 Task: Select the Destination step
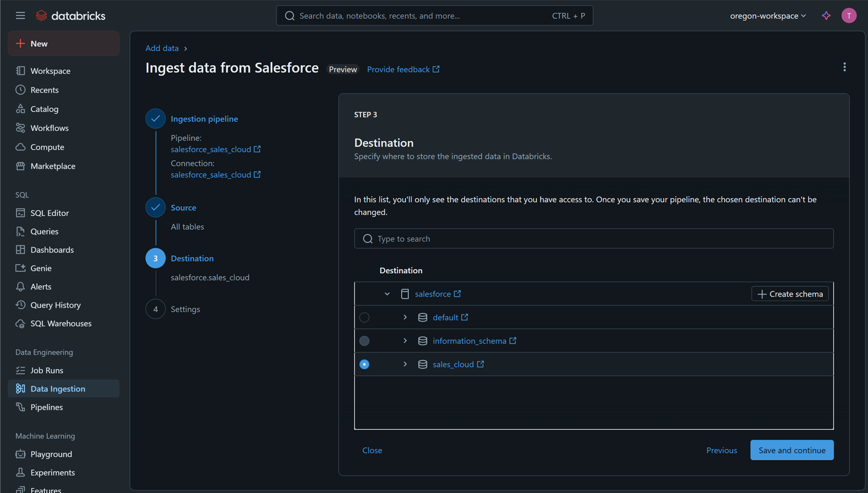pos(192,258)
